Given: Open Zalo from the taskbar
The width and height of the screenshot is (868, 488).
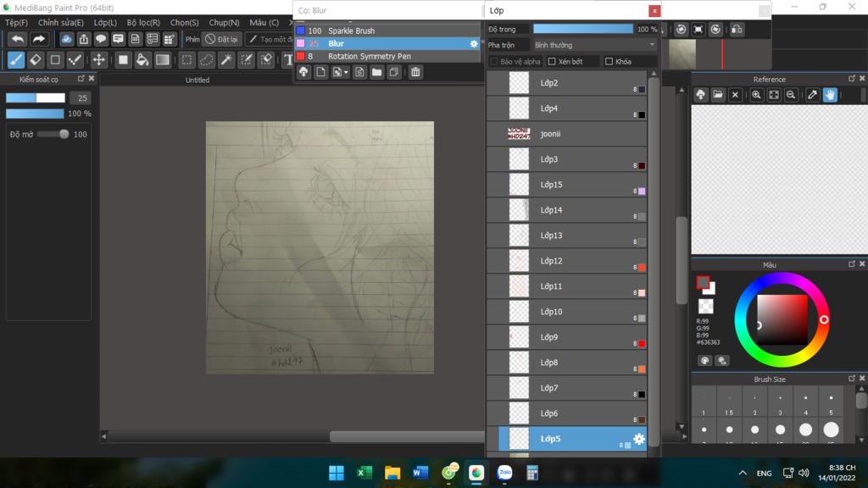Looking at the screenshot, I should coord(504,473).
